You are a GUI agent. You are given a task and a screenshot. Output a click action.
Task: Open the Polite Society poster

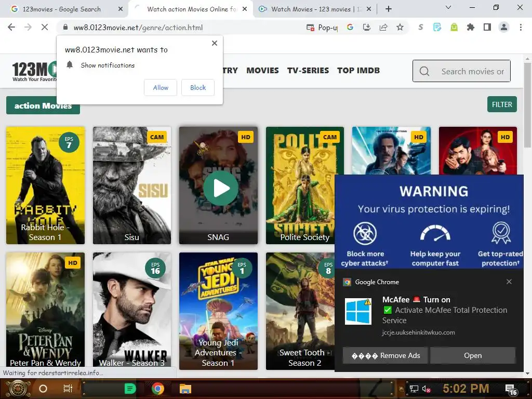point(304,185)
